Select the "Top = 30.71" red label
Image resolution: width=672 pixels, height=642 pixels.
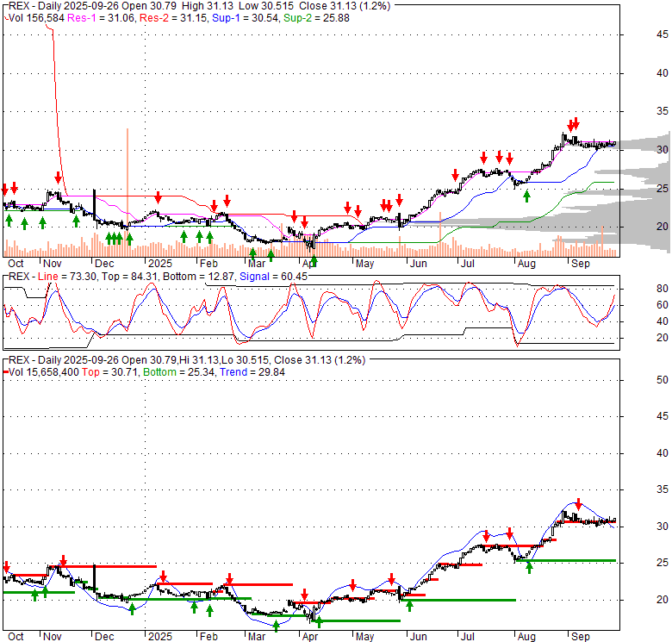[x=109, y=372]
